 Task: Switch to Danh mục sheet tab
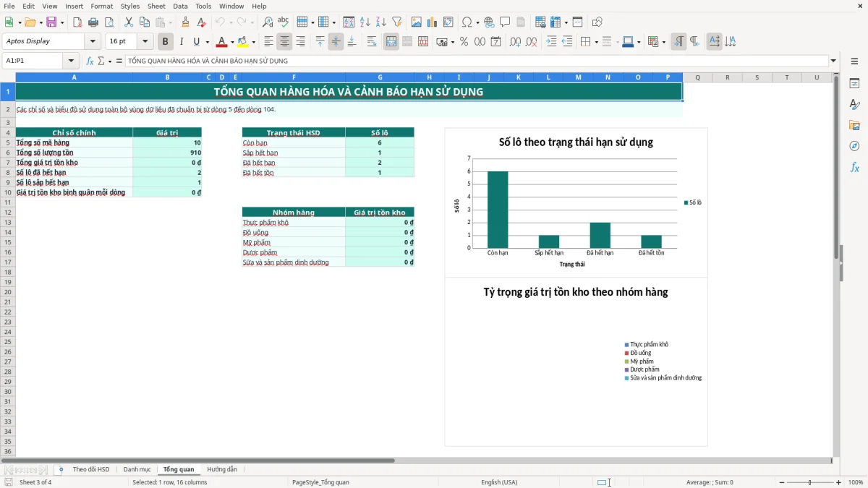[137, 469]
